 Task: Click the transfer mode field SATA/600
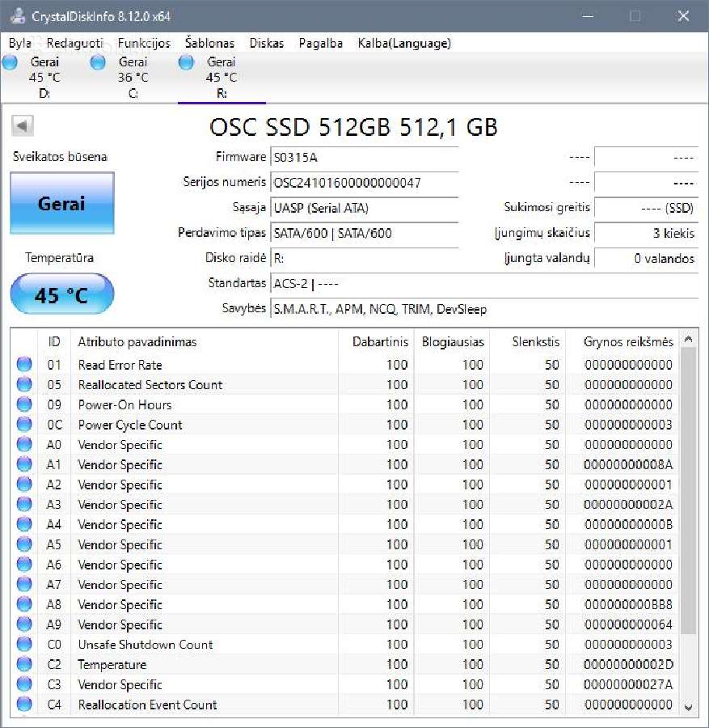(365, 233)
